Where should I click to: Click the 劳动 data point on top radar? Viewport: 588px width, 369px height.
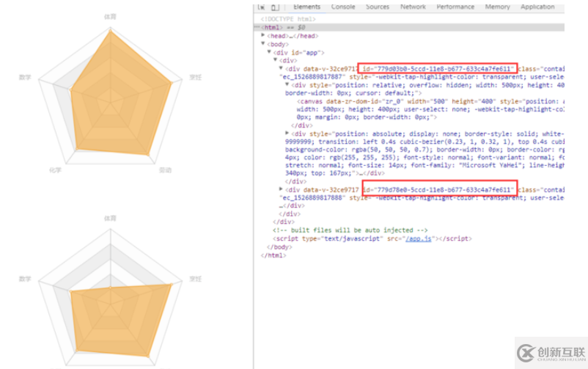coord(148,154)
